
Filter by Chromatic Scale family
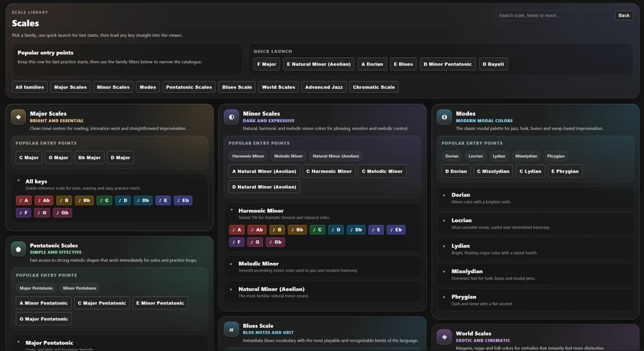pyautogui.click(x=374, y=87)
